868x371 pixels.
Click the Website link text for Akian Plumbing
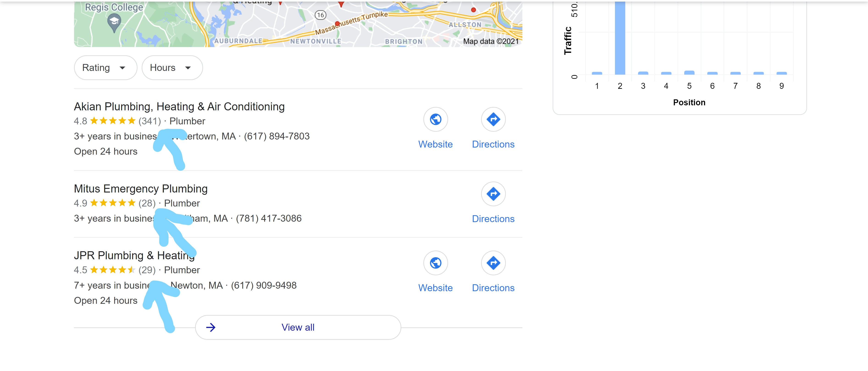click(435, 144)
